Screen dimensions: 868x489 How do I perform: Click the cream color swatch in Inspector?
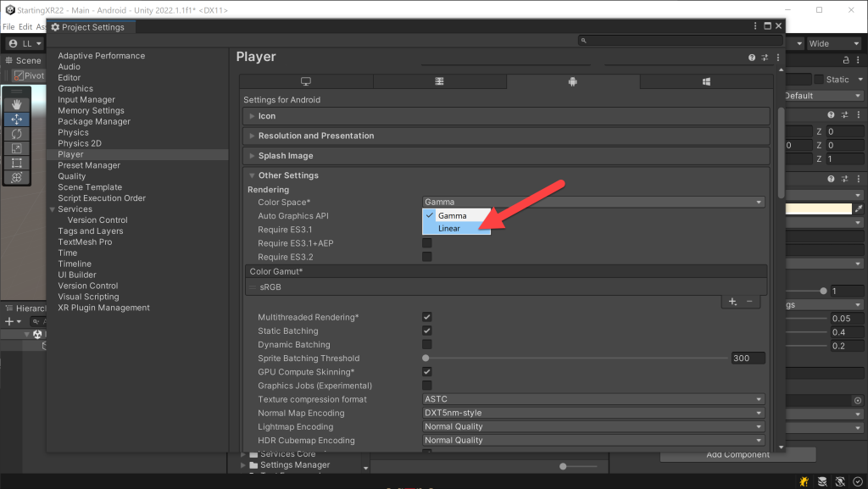(x=818, y=208)
